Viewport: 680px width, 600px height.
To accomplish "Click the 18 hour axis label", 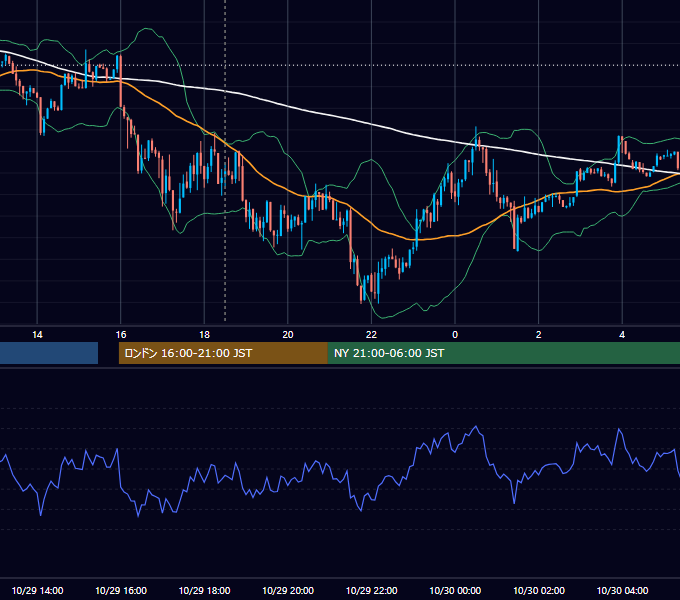I will (204, 335).
